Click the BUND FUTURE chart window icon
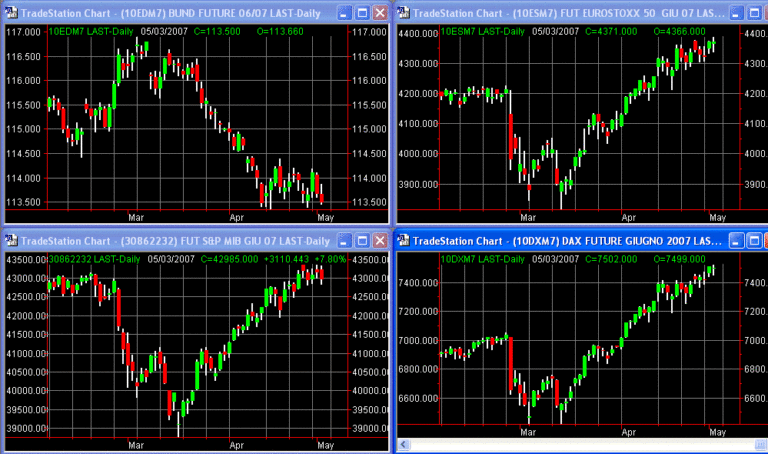This screenshot has height=454, width=768. pyautogui.click(x=11, y=14)
